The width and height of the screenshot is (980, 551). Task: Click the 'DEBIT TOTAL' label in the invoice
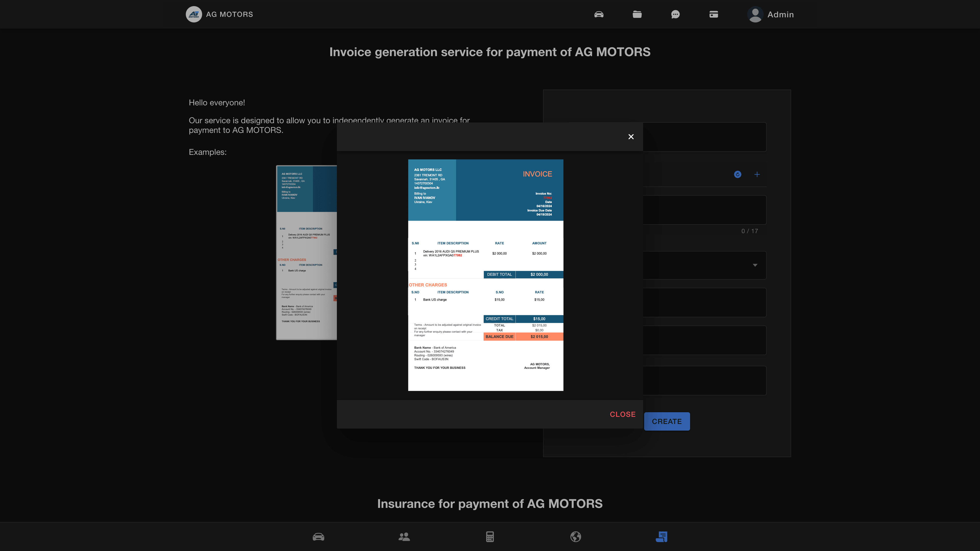pyautogui.click(x=499, y=274)
